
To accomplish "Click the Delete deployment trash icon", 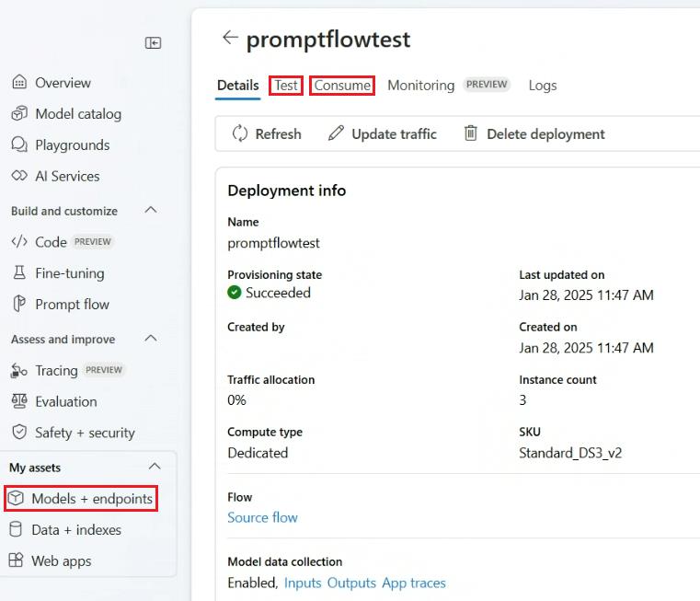I will point(471,133).
